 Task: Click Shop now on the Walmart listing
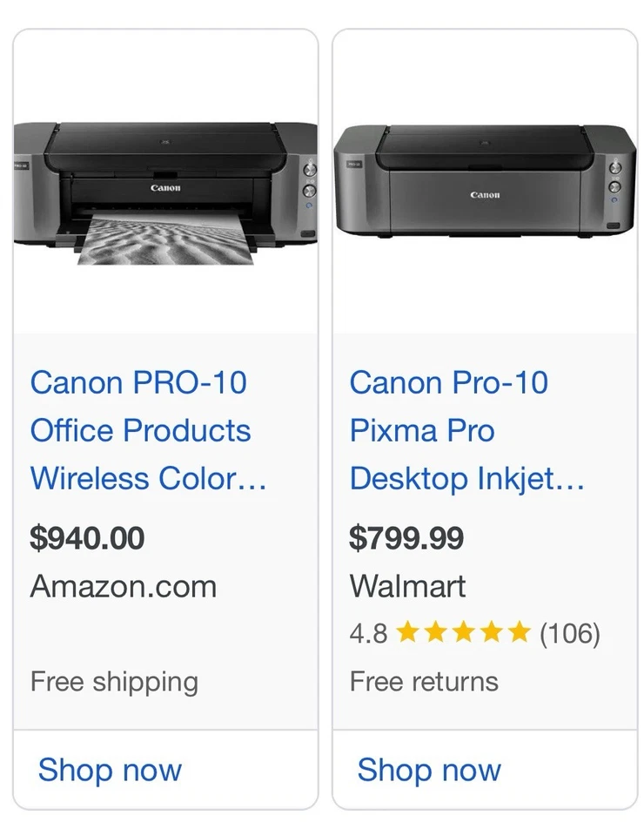tap(428, 770)
